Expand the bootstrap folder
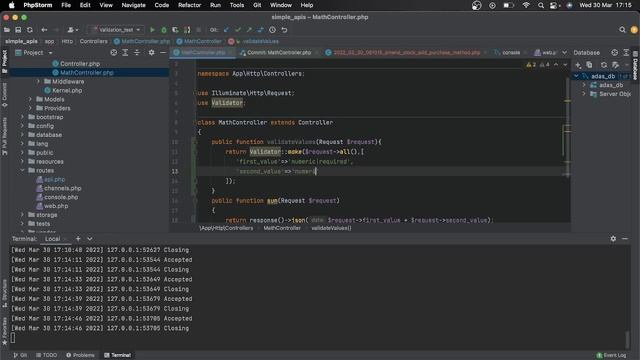Viewport: 640px width, 360px height. [x=22, y=117]
